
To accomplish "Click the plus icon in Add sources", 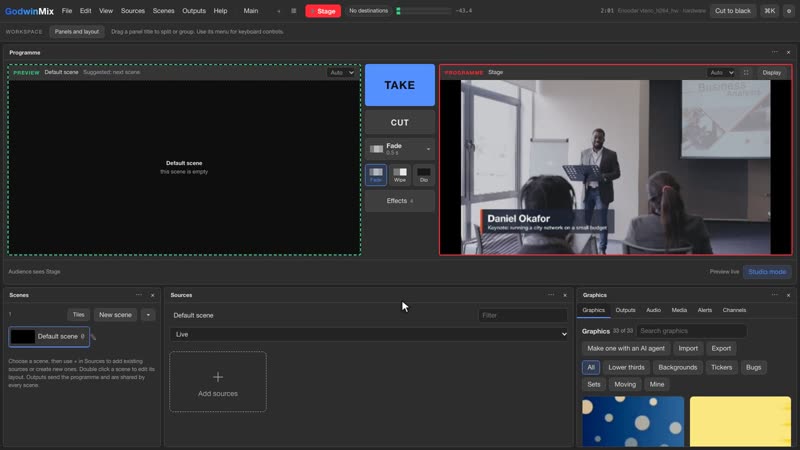I will pyautogui.click(x=218, y=377).
